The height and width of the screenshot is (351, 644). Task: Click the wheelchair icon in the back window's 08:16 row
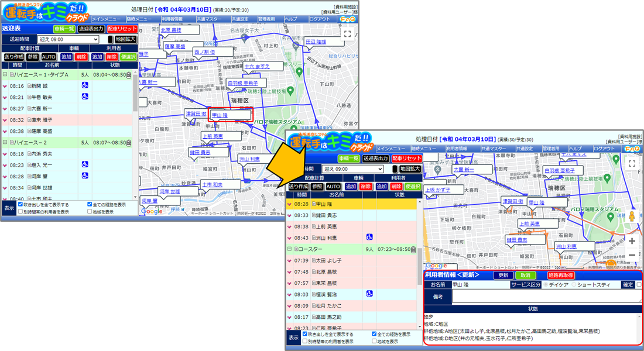tap(85, 85)
